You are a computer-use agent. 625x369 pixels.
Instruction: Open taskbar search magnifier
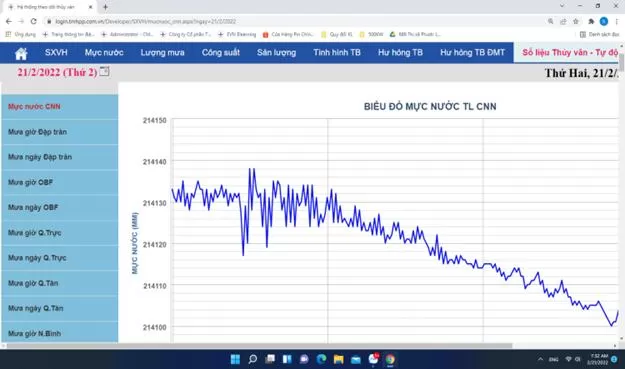(252, 359)
